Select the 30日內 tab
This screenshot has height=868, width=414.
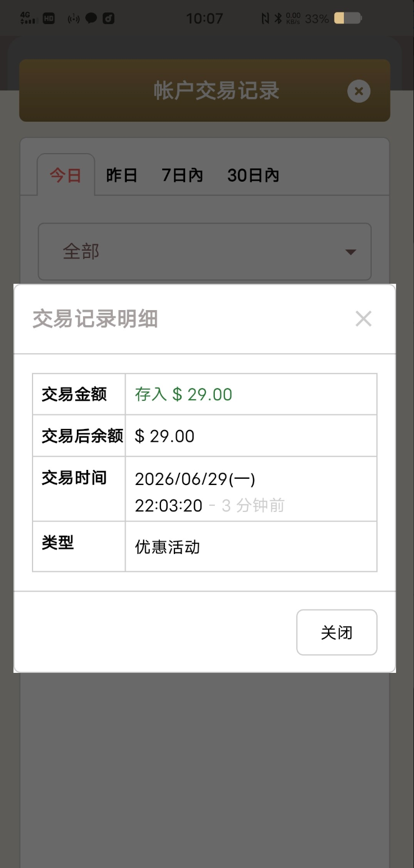(x=253, y=176)
